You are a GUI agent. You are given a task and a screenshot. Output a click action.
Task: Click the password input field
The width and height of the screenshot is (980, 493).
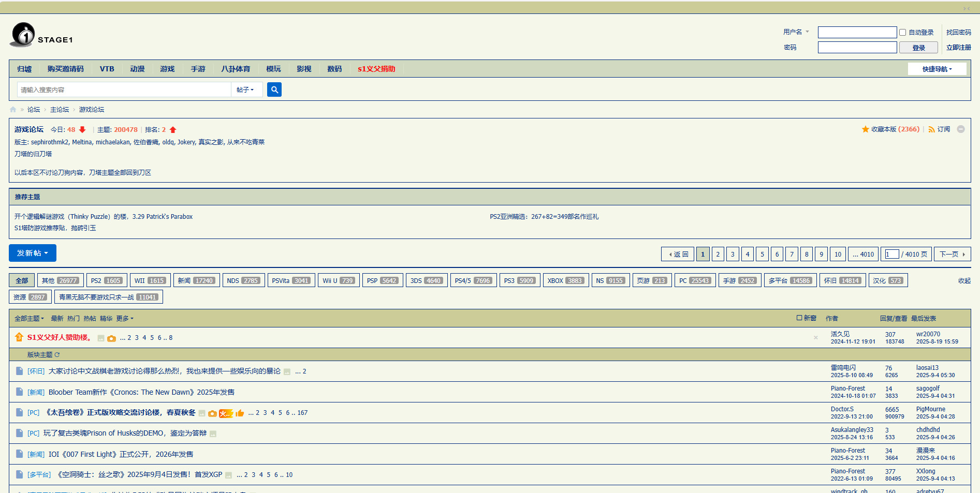point(857,47)
